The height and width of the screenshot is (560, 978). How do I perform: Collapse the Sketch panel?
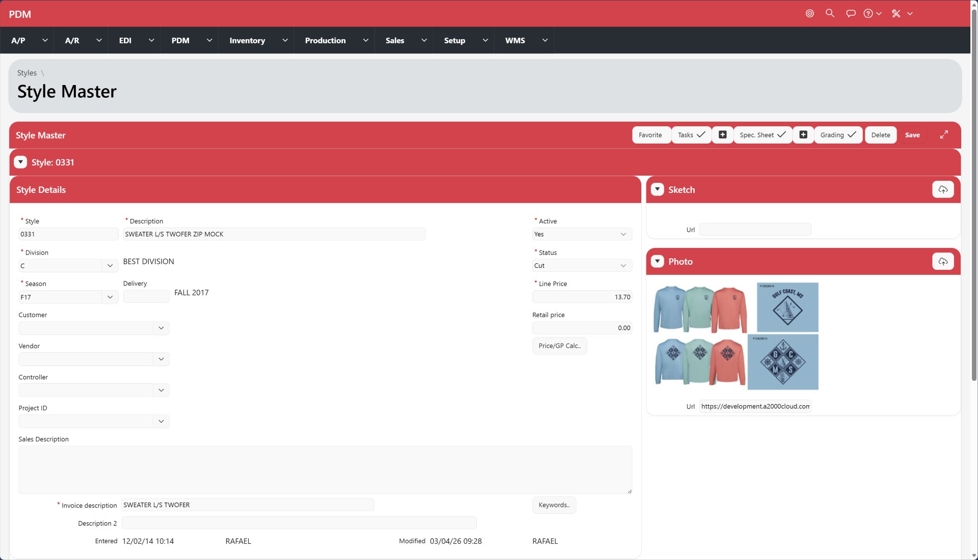[x=658, y=189]
